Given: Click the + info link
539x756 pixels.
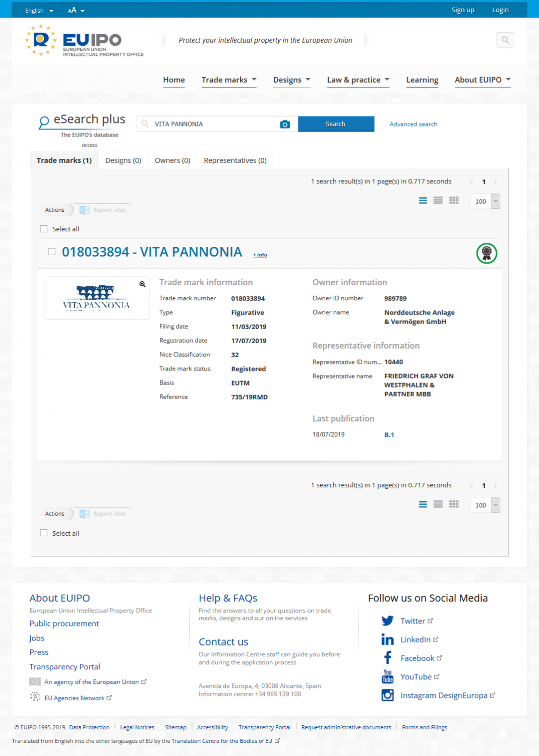Looking at the screenshot, I should pos(260,255).
